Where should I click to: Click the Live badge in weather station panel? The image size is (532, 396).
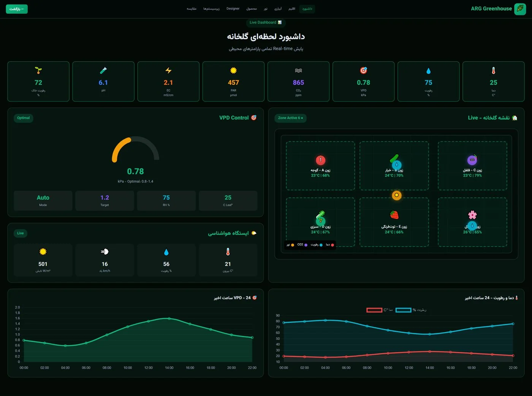[21, 233]
